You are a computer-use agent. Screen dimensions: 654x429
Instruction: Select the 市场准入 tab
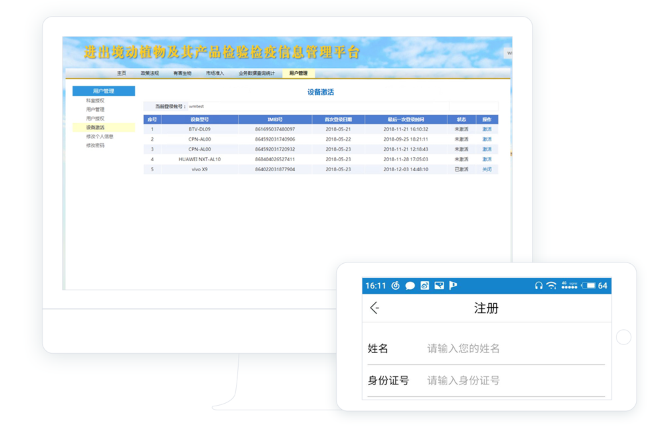click(x=215, y=73)
